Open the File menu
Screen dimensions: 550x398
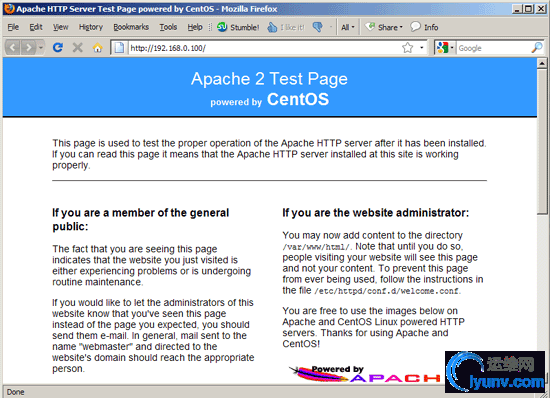coord(13,27)
